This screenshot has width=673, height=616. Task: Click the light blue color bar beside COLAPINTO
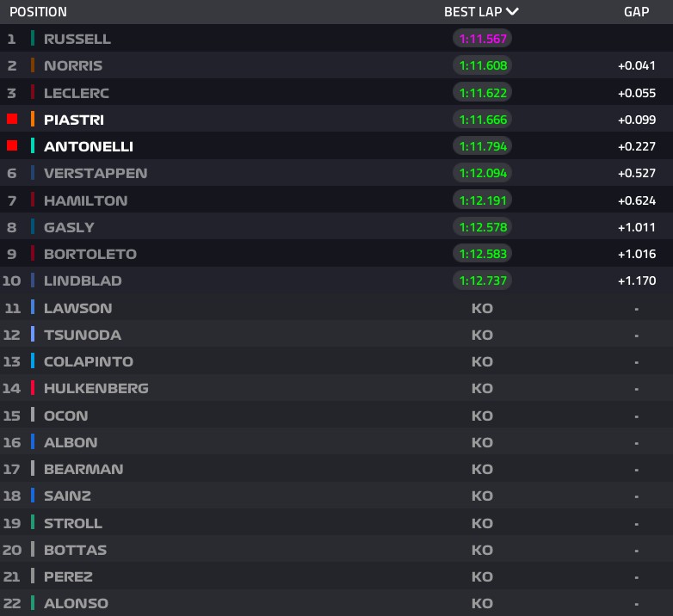coord(33,361)
